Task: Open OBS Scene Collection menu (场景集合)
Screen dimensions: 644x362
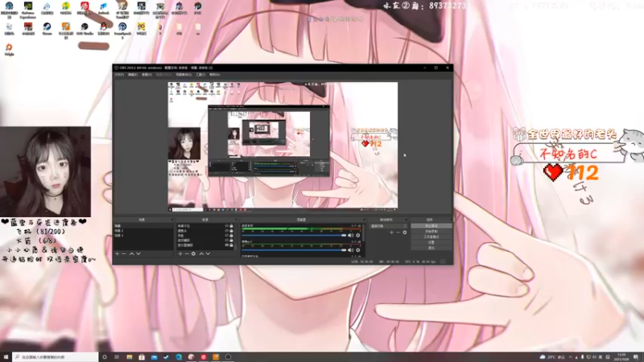Action: pyautogui.click(x=184, y=75)
